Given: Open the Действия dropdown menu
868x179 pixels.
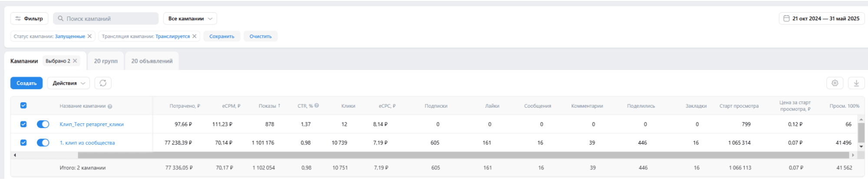Looking at the screenshot, I should pyautogui.click(x=69, y=83).
